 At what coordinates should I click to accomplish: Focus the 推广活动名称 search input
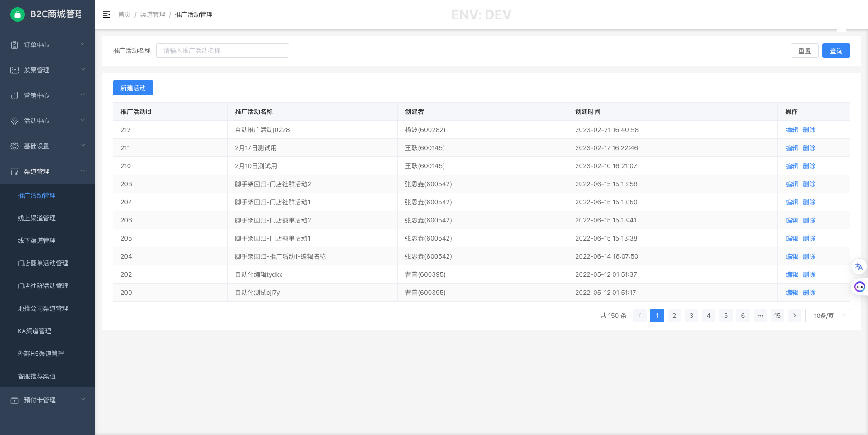tap(223, 51)
